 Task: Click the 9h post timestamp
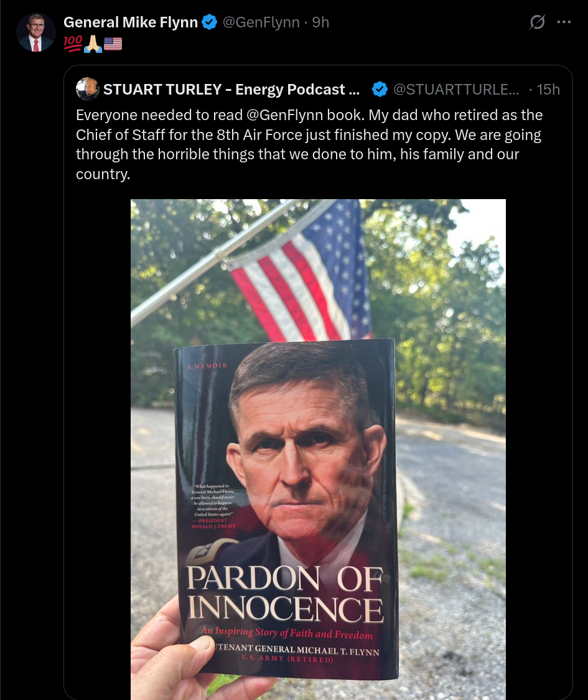coord(320,22)
